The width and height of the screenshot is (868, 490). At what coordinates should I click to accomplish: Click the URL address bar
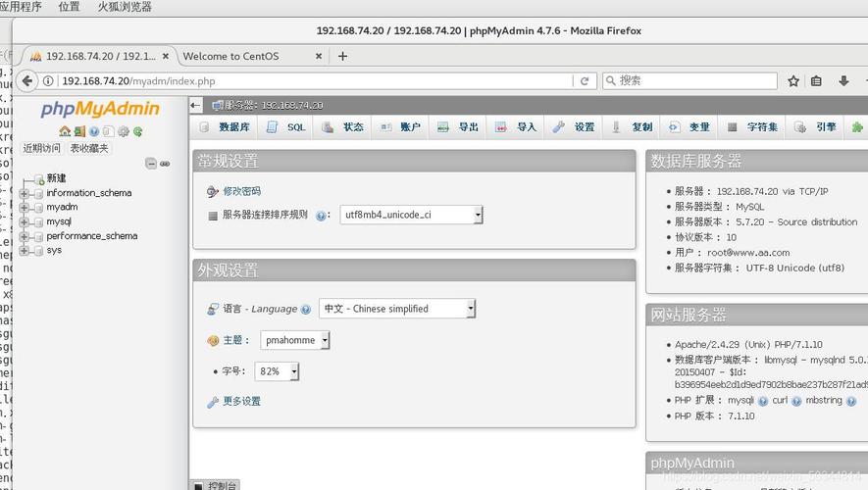click(316, 81)
